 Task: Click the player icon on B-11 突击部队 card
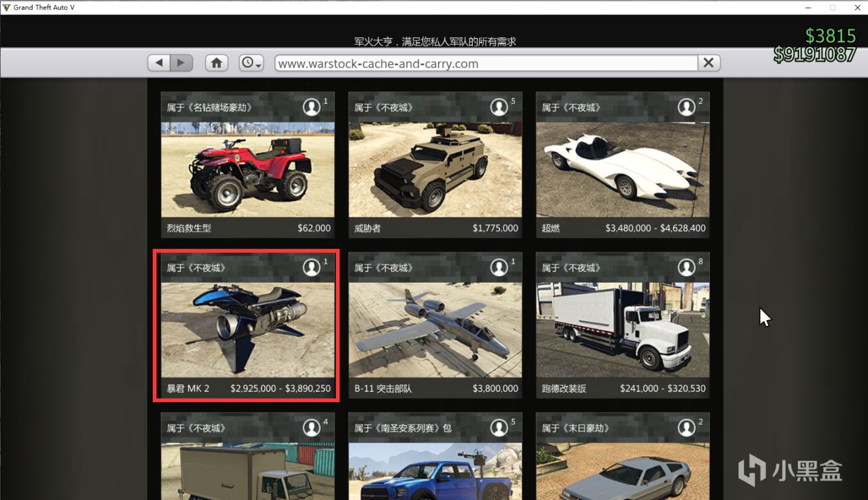pos(499,268)
